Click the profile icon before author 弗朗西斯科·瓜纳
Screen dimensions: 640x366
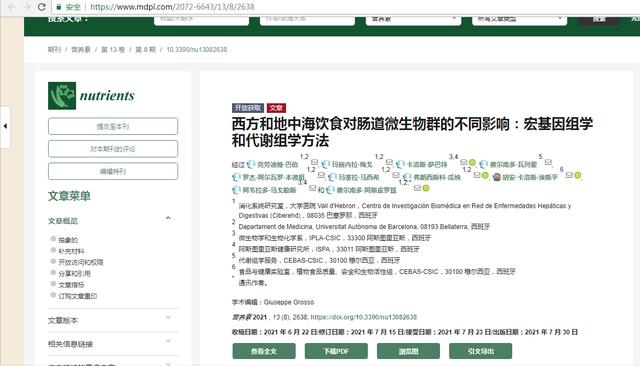tap(407, 177)
